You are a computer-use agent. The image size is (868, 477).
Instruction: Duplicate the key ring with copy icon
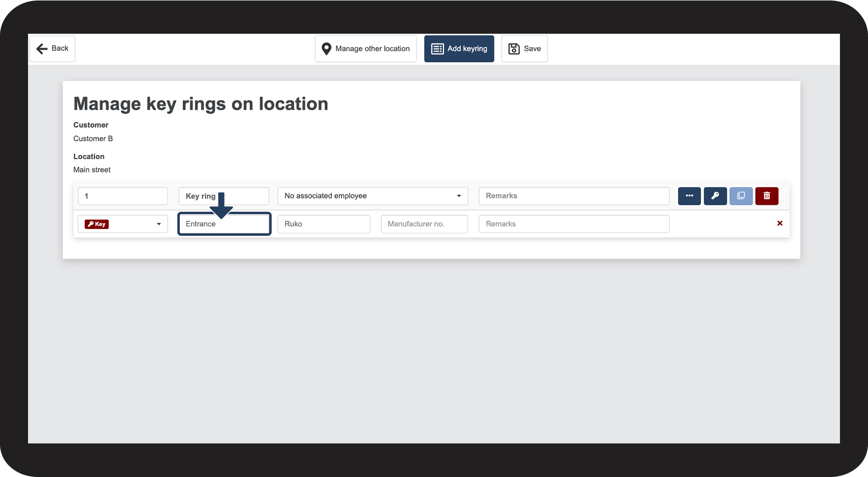click(741, 196)
